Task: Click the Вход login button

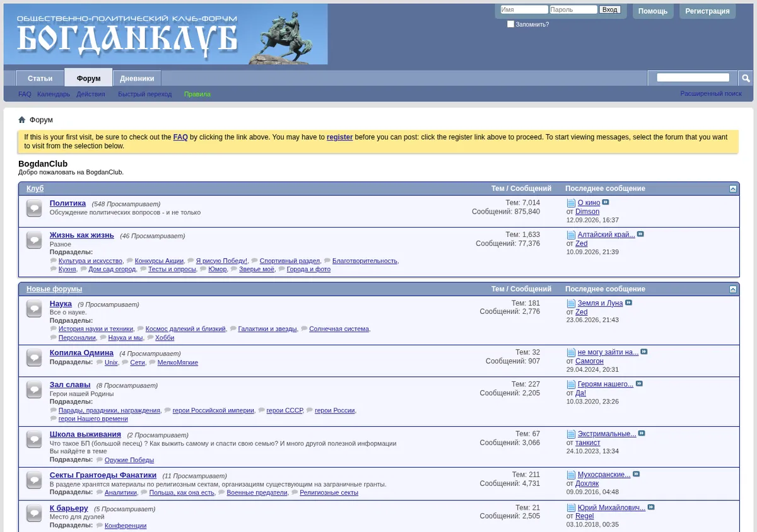Action: click(x=609, y=9)
